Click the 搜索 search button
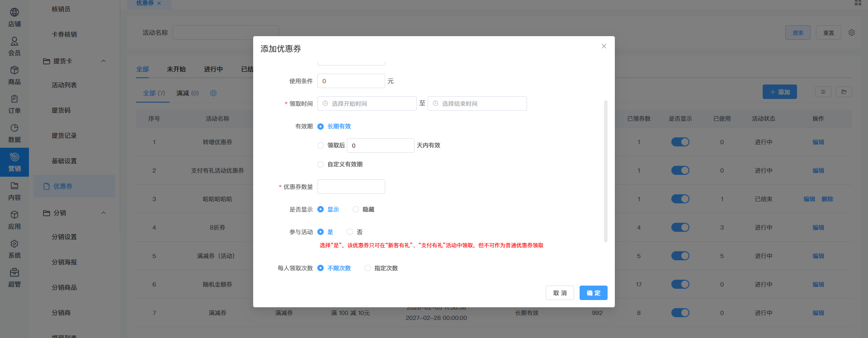 798,33
